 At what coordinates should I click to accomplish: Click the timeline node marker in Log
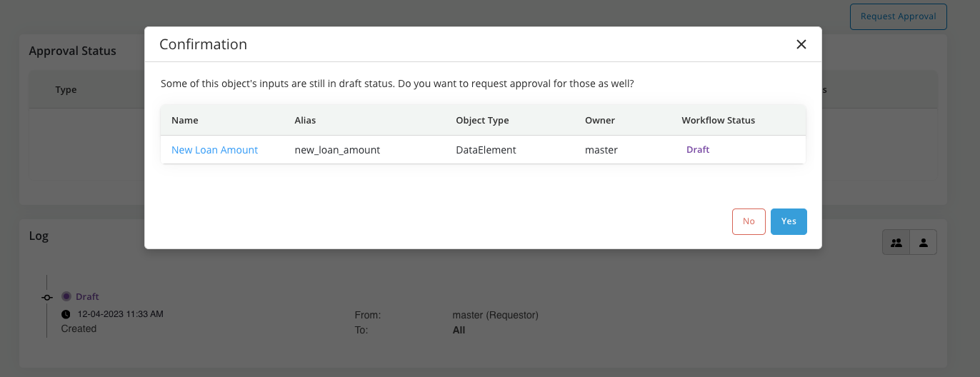tap(47, 297)
